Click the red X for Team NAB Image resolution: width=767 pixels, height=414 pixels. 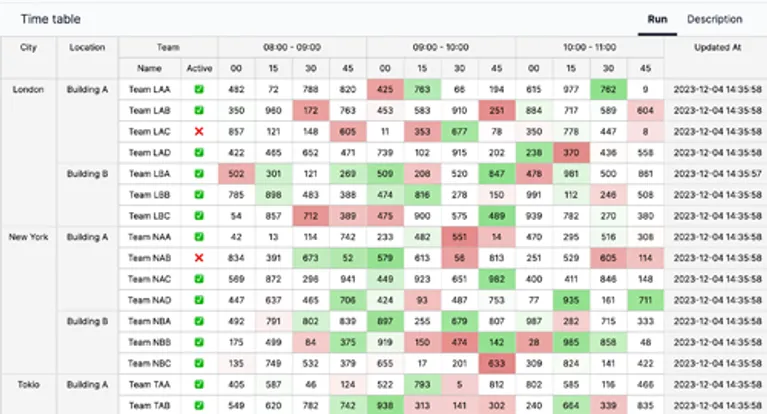(x=199, y=258)
